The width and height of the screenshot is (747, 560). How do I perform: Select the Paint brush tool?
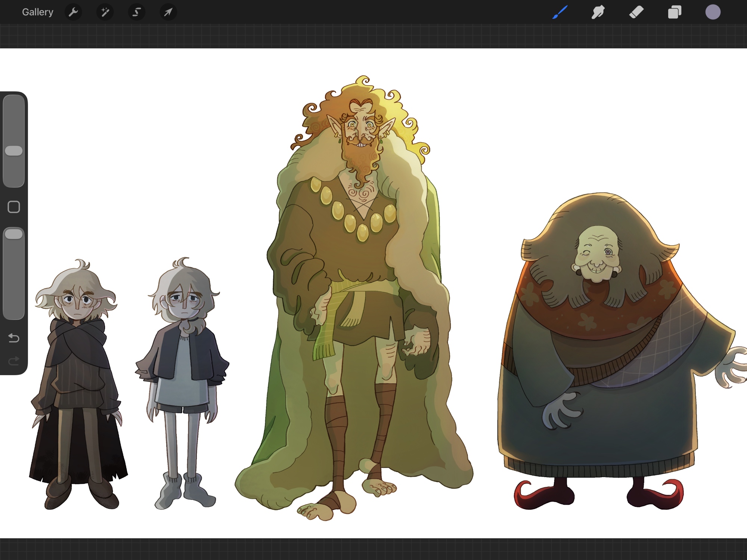[x=560, y=12]
